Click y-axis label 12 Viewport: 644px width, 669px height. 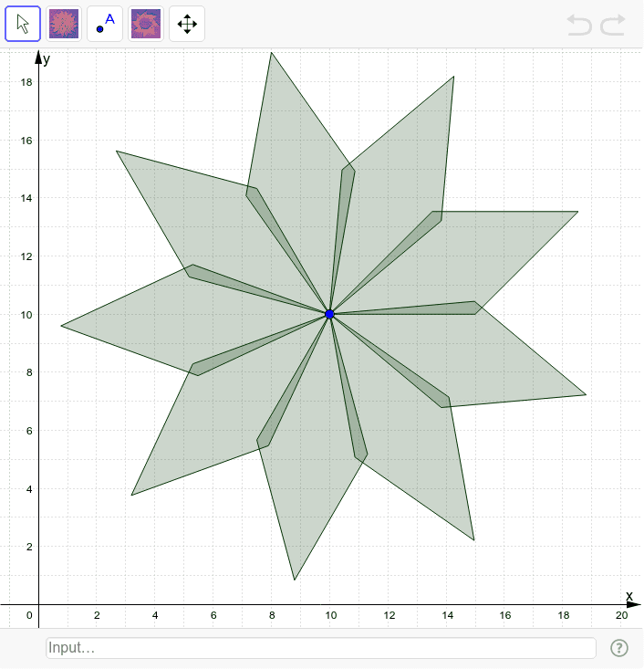coord(26,256)
